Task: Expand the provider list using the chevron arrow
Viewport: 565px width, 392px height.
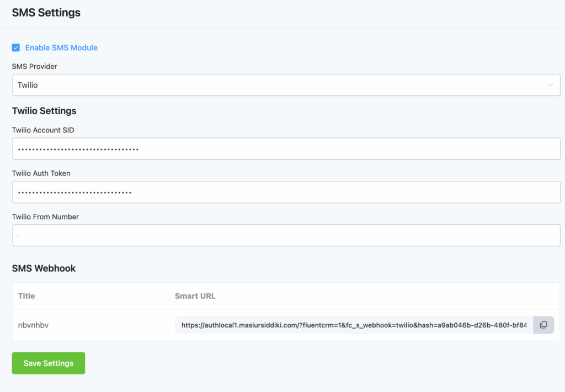Action: click(550, 85)
